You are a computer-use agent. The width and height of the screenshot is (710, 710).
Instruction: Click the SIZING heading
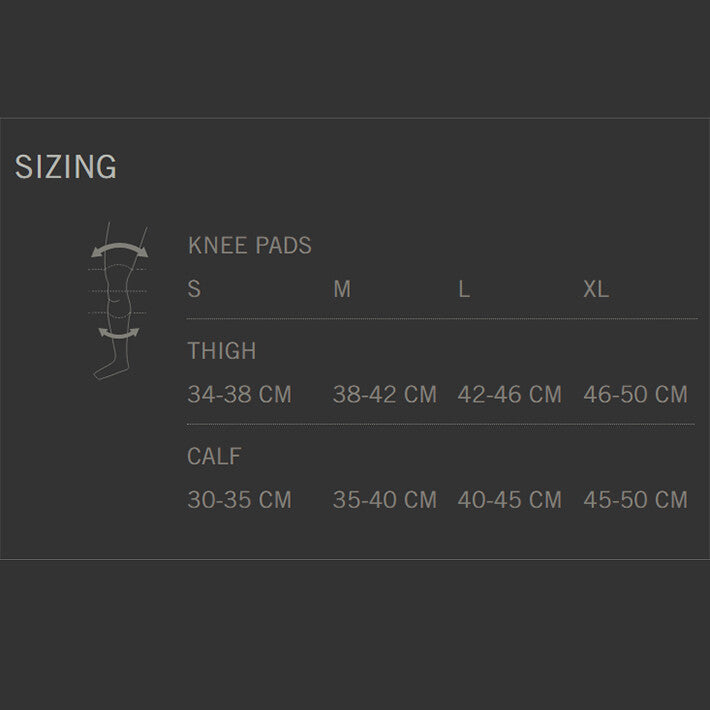[66, 167]
